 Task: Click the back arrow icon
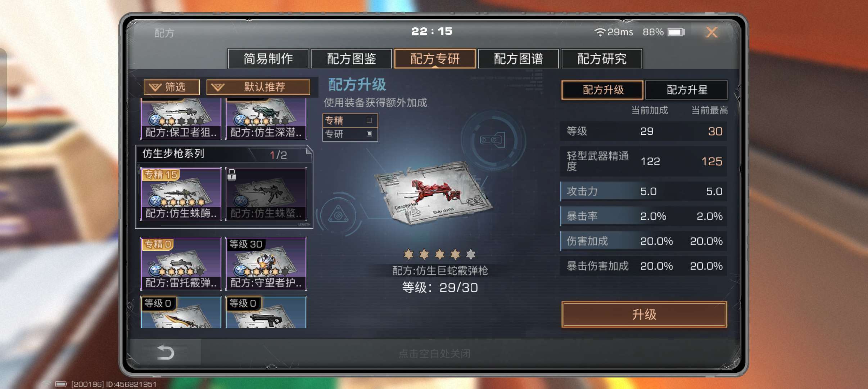coord(166,352)
